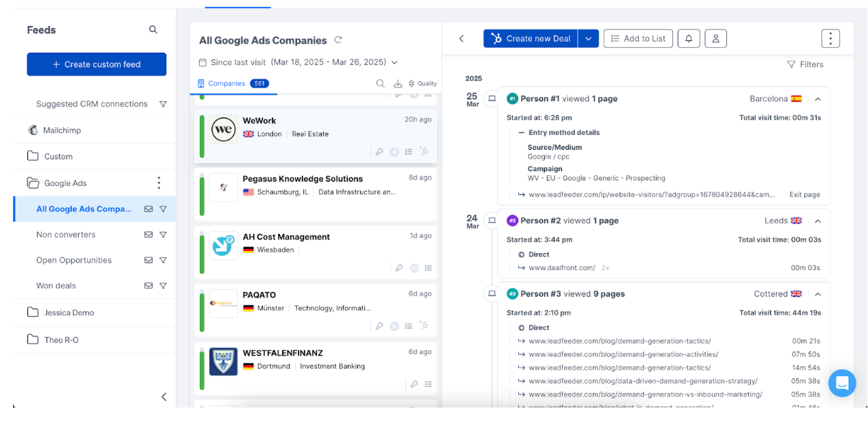Open leadfeeder website-visitors landing page link
The width and height of the screenshot is (868, 424).
(x=651, y=194)
